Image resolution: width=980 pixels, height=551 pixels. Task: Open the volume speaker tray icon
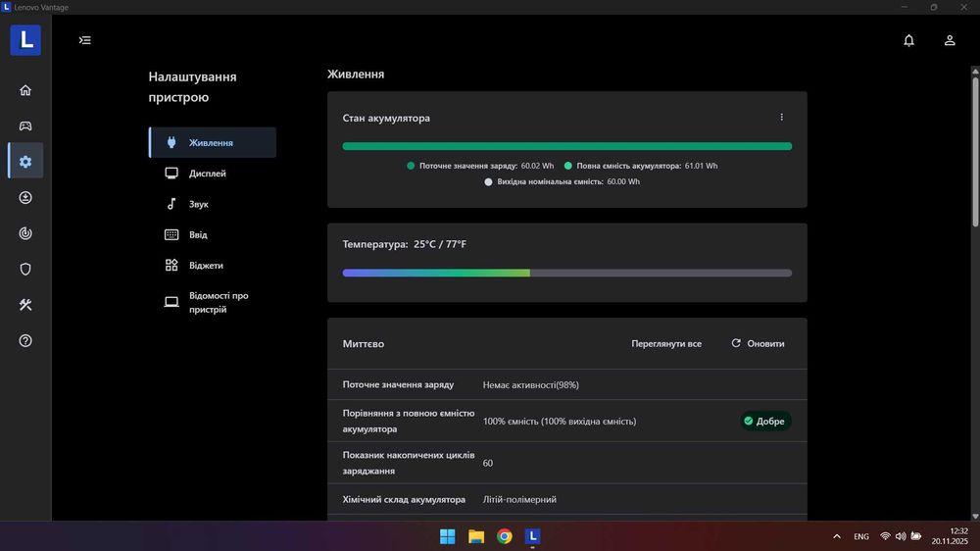pos(901,536)
